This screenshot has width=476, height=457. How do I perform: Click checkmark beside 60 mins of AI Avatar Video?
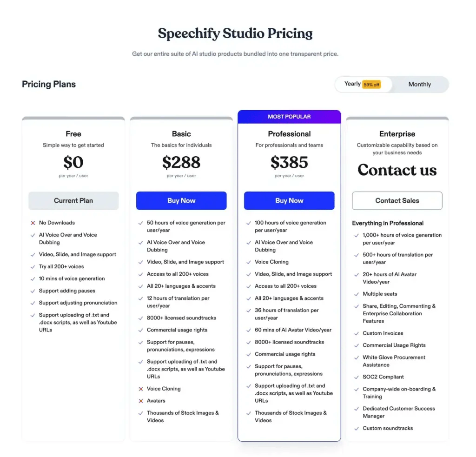pyautogui.click(x=249, y=330)
